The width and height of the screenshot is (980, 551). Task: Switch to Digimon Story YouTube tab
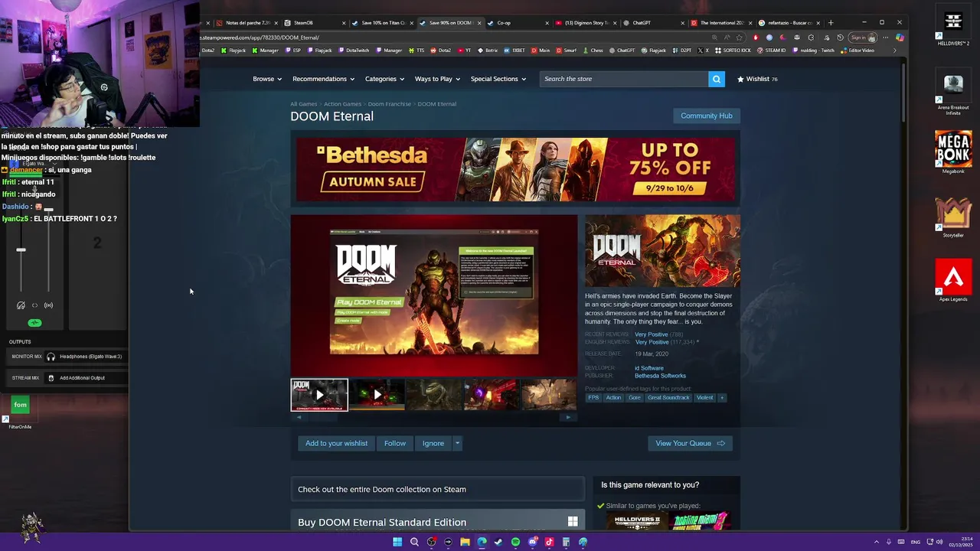[x=586, y=23]
